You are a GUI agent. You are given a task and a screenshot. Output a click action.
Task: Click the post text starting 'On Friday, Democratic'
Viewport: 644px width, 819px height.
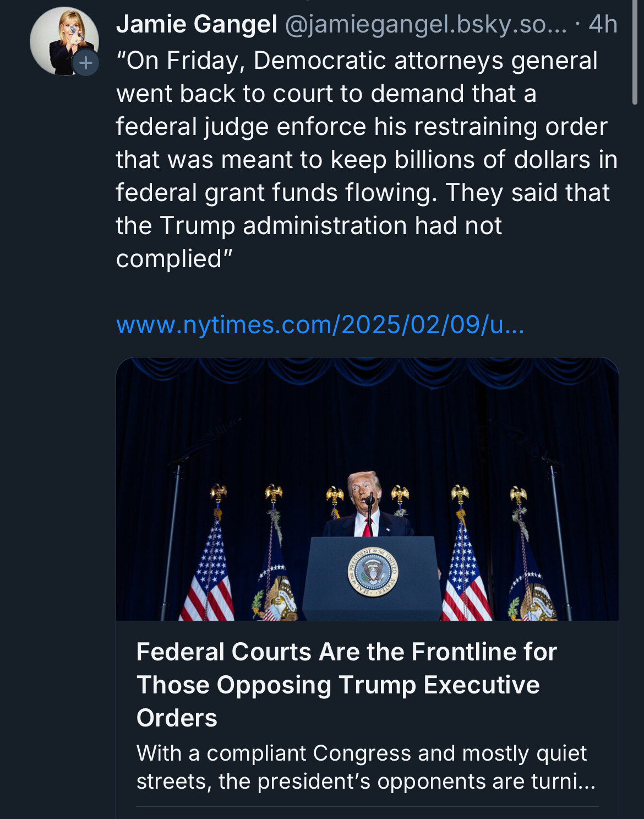tap(356, 61)
